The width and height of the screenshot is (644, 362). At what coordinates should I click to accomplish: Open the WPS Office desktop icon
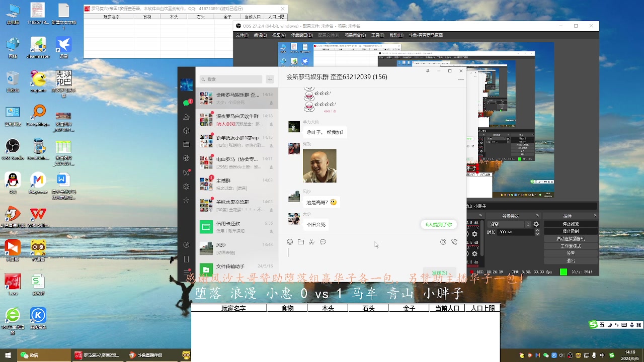[38, 217]
